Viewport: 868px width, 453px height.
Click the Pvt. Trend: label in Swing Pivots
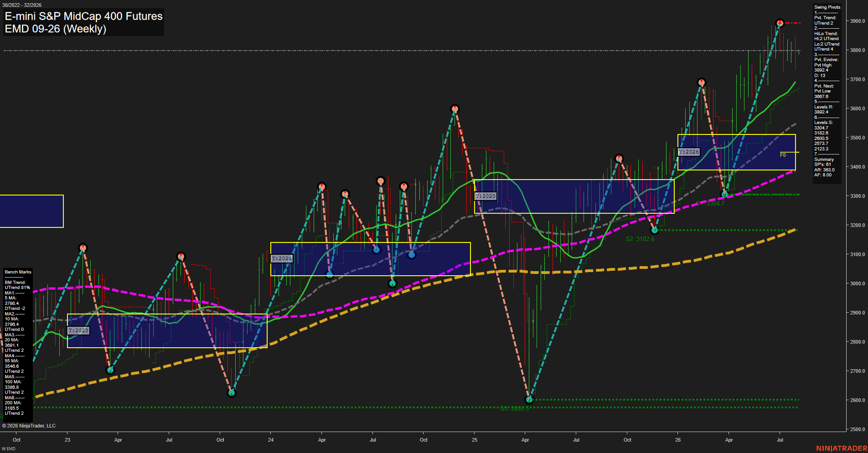point(825,18)
